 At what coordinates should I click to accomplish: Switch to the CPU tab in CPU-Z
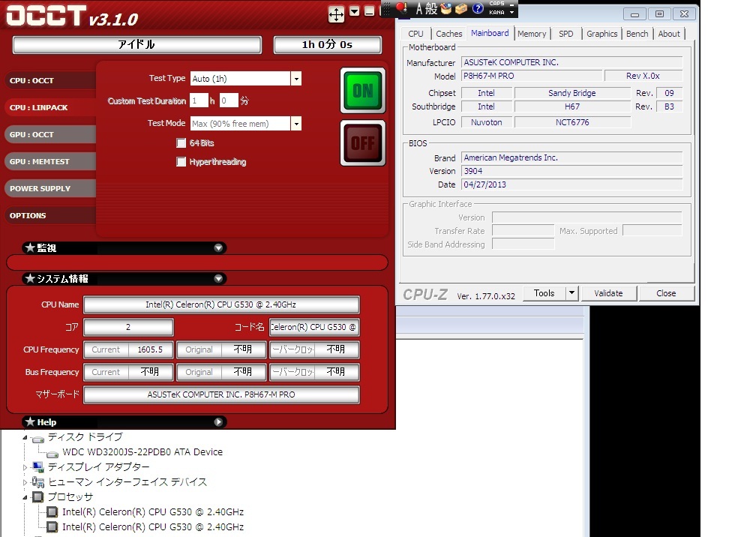click(x=415, y=34)
